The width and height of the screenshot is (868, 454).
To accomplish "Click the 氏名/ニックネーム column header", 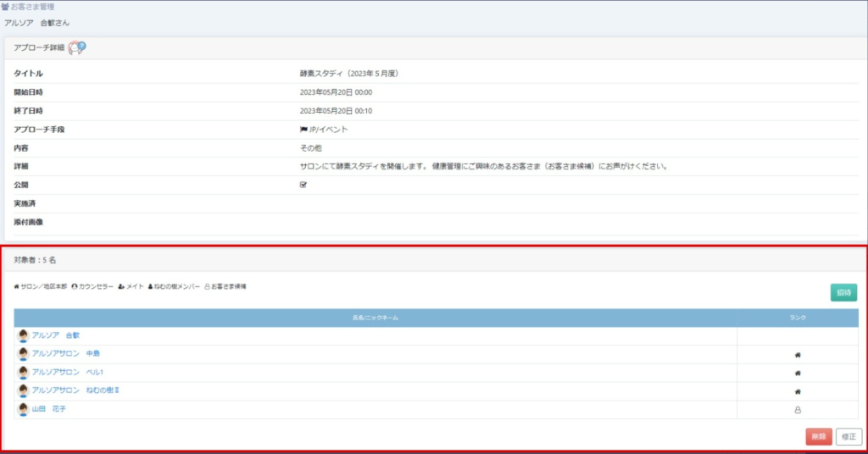I will pos(376,318).
